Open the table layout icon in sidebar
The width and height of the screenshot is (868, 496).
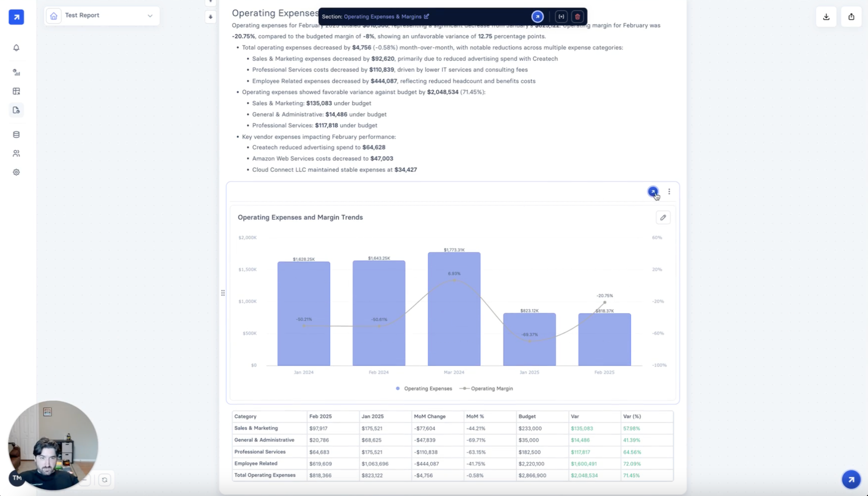tap(16, 91)
